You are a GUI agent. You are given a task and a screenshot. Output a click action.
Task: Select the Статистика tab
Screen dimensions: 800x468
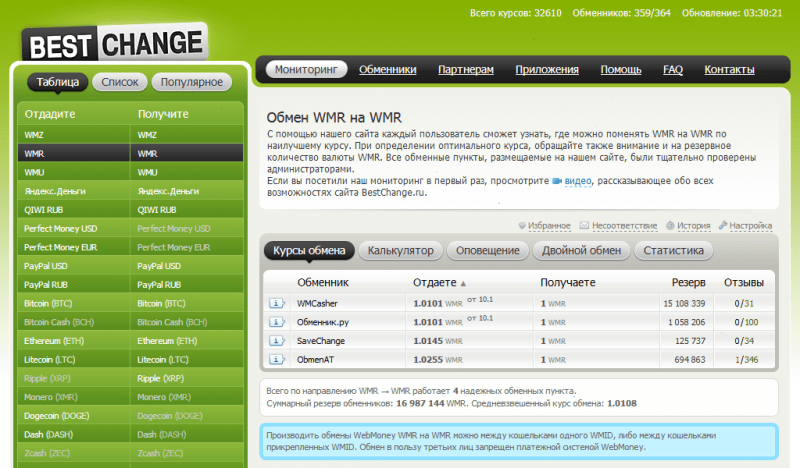click(673, 251)
